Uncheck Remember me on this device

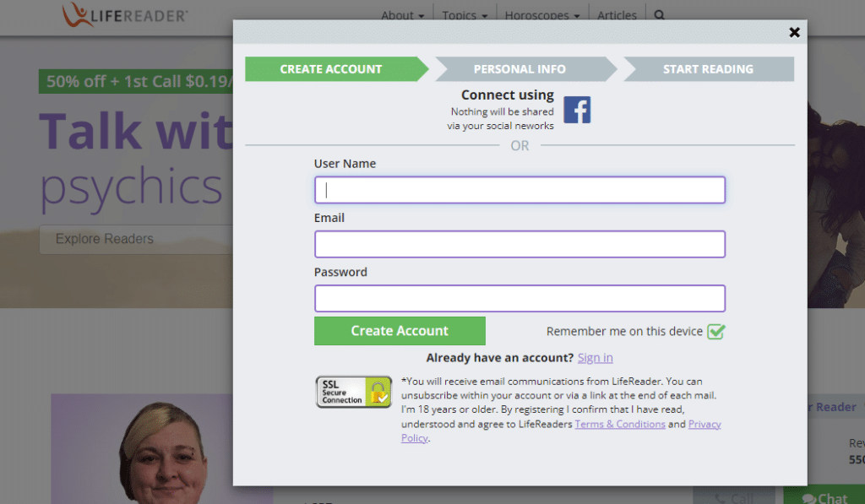716,332
